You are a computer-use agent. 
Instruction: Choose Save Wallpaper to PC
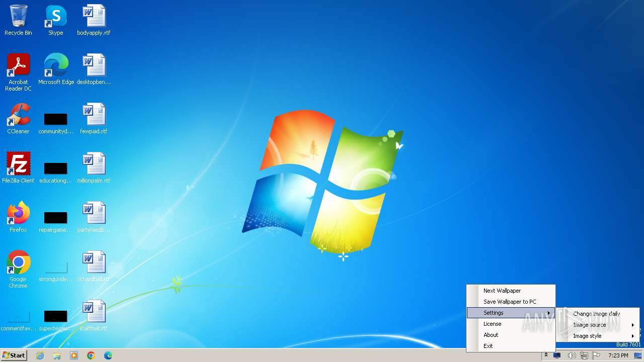click(511, 302)
